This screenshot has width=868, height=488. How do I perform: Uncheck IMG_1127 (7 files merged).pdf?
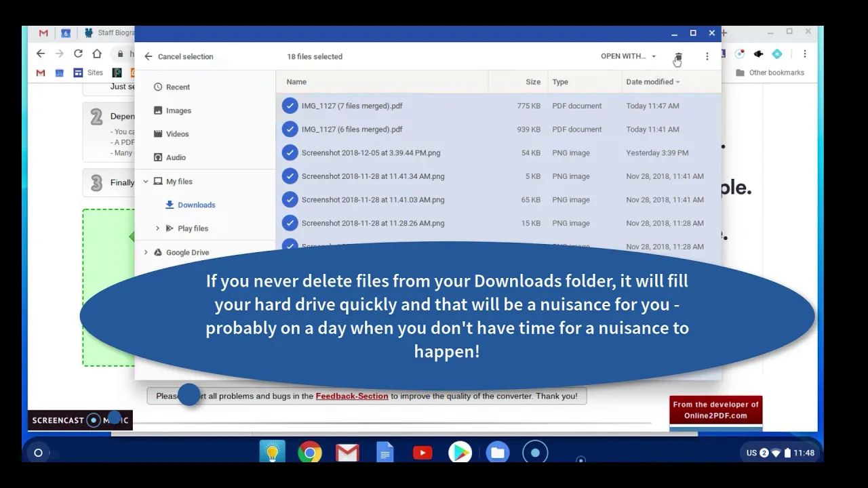pos(290,106)
